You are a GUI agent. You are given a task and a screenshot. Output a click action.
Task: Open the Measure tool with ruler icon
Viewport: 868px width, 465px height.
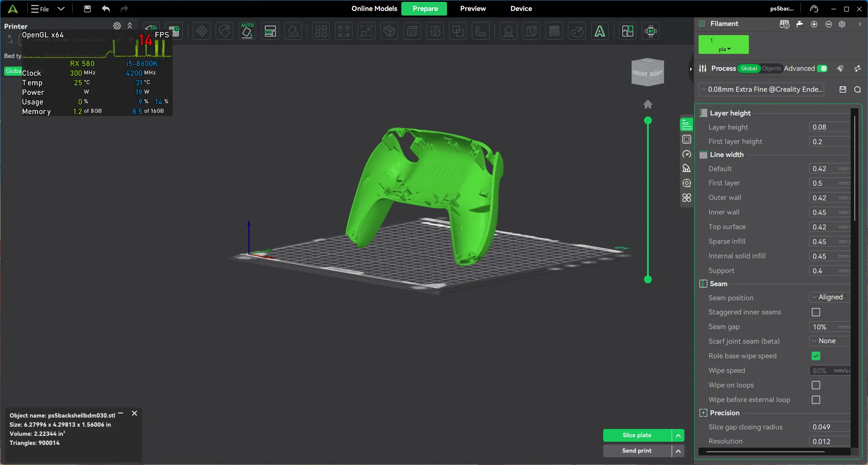tap(481, 31)
